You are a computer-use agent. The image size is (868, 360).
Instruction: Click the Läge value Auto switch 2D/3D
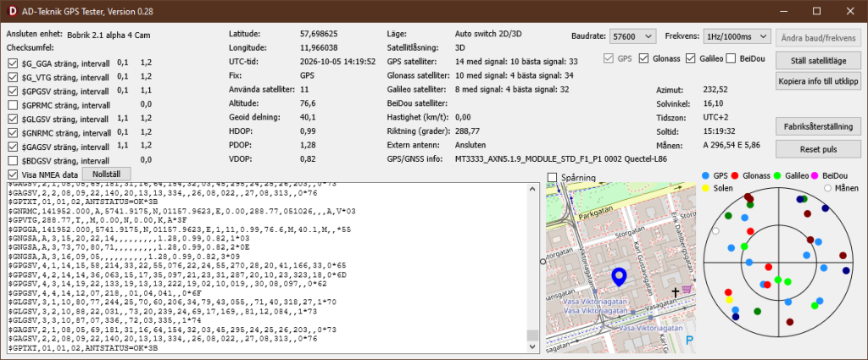click(x=488, y=34)
